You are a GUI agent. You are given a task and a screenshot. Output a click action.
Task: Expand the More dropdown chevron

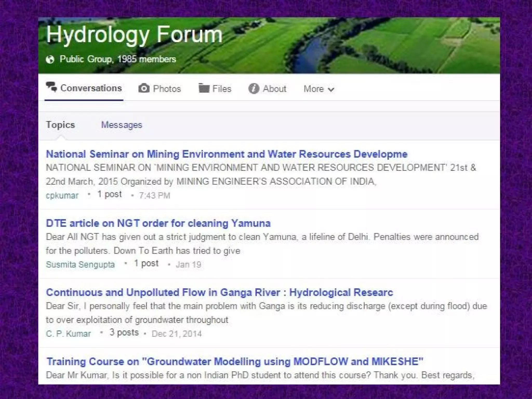coord(331,90)
